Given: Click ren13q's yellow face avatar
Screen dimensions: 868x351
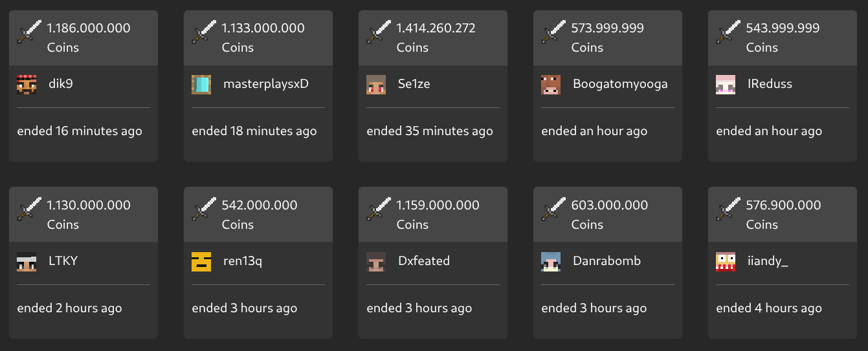Looking at the screenshot, I should [x=201, y=261].
